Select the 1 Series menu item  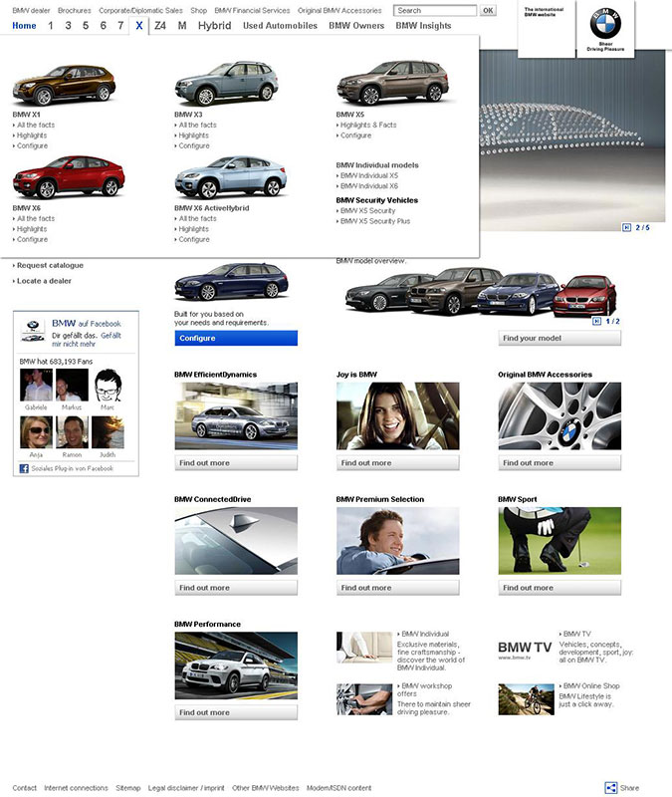tap(51, 26)
